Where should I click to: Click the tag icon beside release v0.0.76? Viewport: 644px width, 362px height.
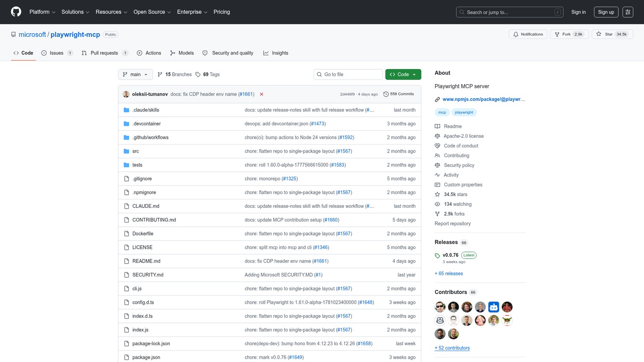pyautogui.click(x=437, y=256)
